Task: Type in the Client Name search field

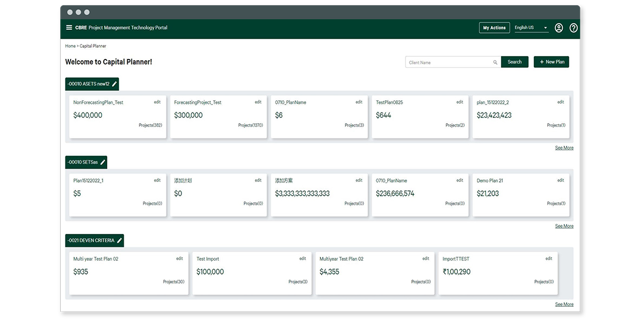Action: coord(449,62)
